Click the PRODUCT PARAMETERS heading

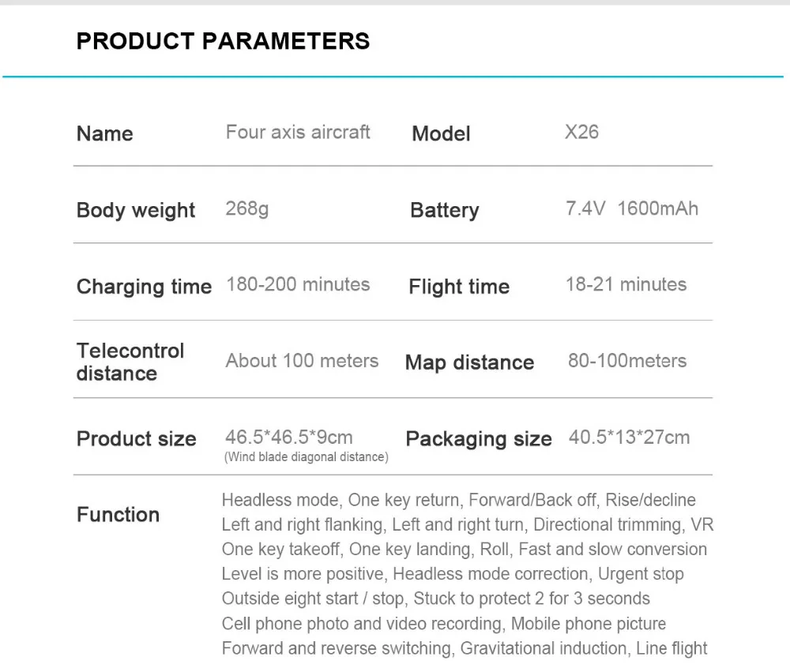[x=224, y=41]
